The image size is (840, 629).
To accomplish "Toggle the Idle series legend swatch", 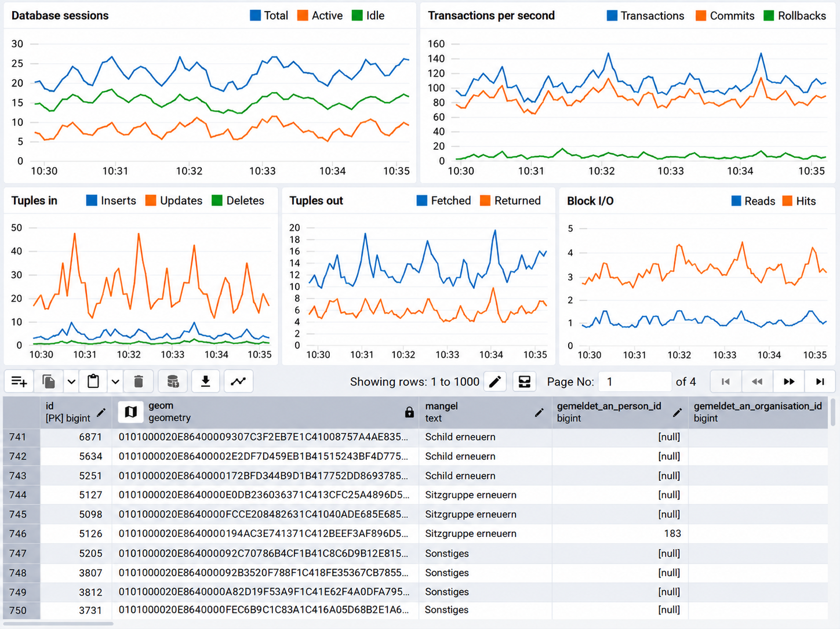I will [x=357, y=16].
